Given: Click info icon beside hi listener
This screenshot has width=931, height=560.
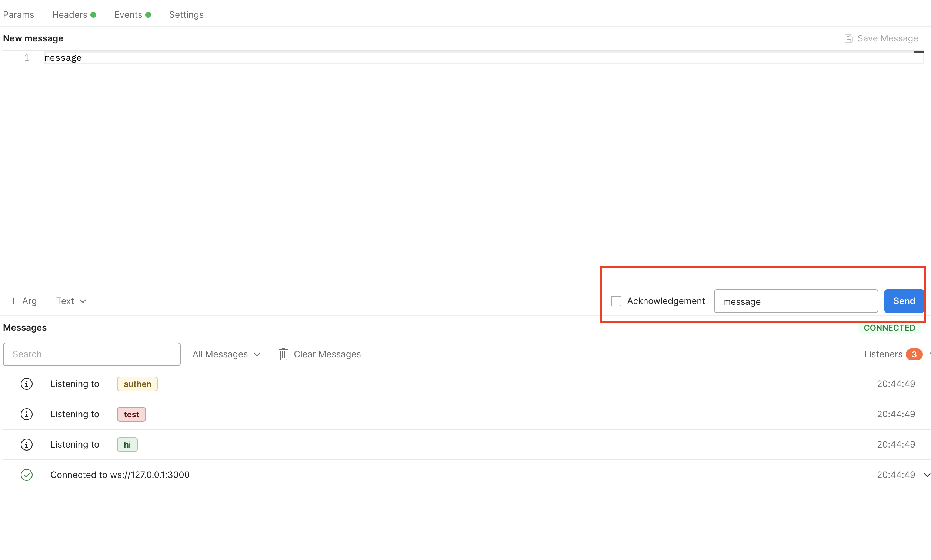Looking at the screenshot, I should pyautogui.click(x=26, y=445).
